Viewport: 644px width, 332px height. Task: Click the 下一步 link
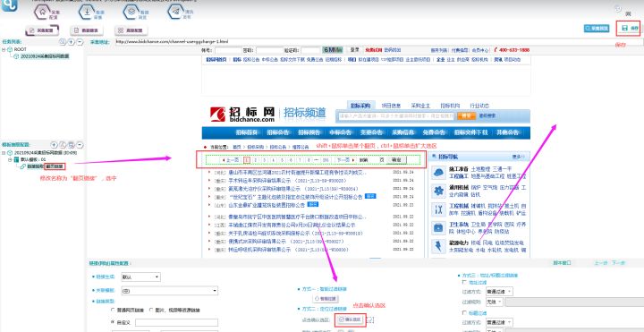pos(618,263)
